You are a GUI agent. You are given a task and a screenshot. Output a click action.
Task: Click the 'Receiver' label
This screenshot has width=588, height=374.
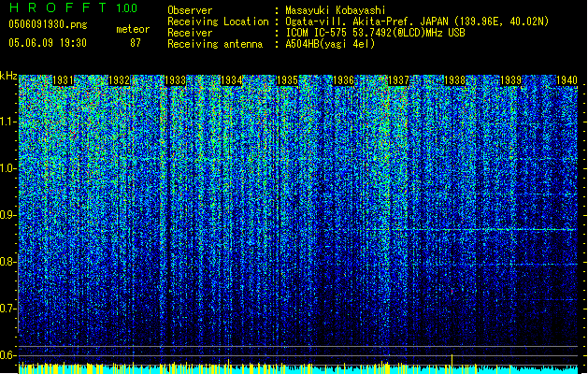190,33
